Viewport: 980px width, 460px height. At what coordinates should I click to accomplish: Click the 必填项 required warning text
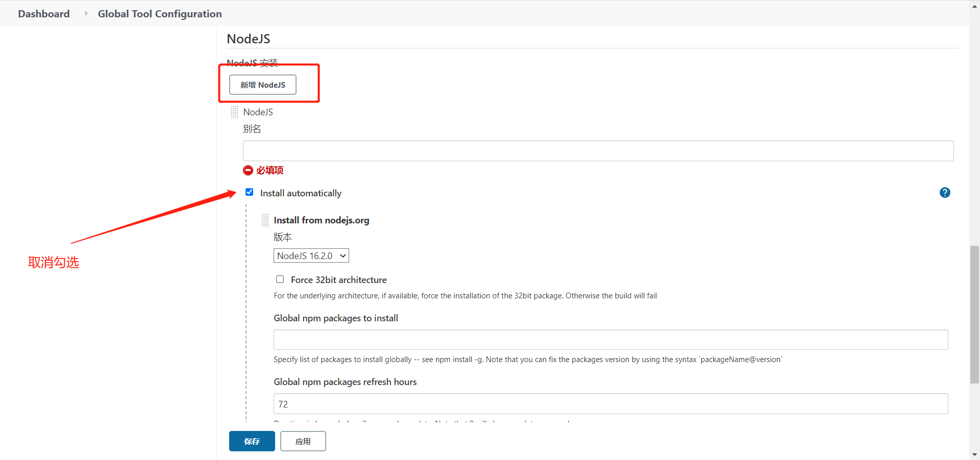[270, 170]
